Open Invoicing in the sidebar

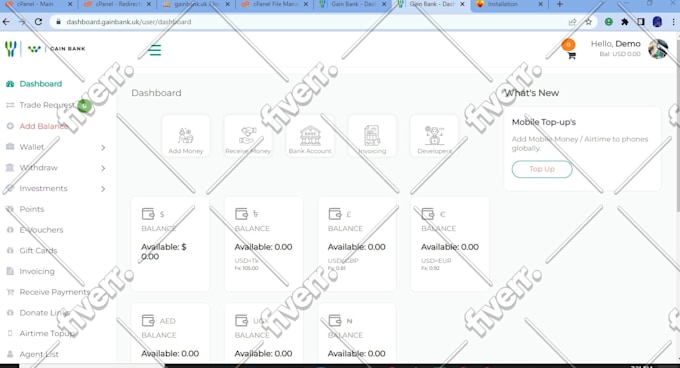(x=37, y=271)
